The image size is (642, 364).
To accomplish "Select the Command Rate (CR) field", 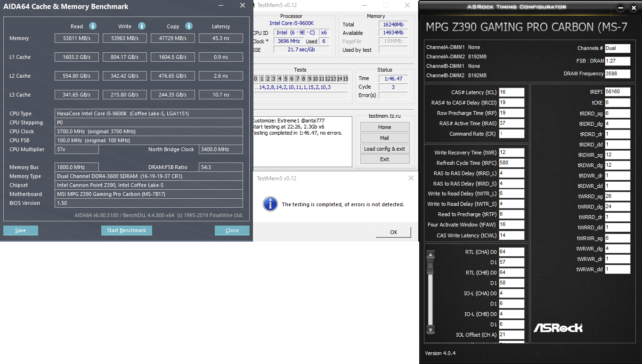I will (512, 134).
